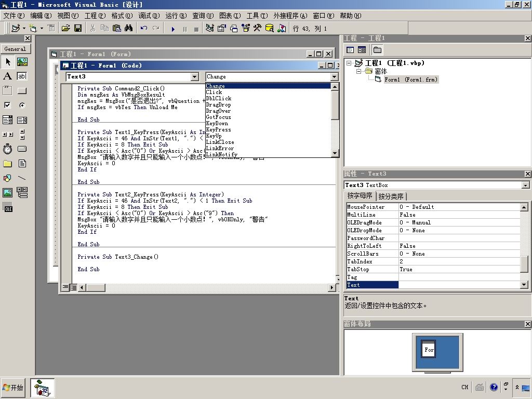The height and width of the screenshot is (399, 532).
Task: Switch to the 按字母序 properties tab
Action: pos(360,196)
